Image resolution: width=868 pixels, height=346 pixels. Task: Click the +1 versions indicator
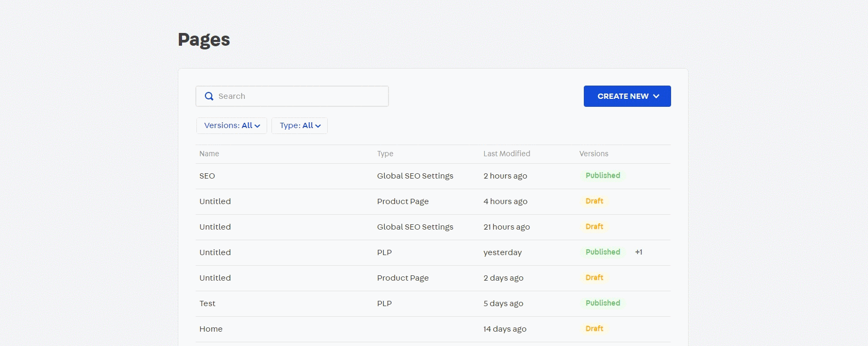coord(639,252)
